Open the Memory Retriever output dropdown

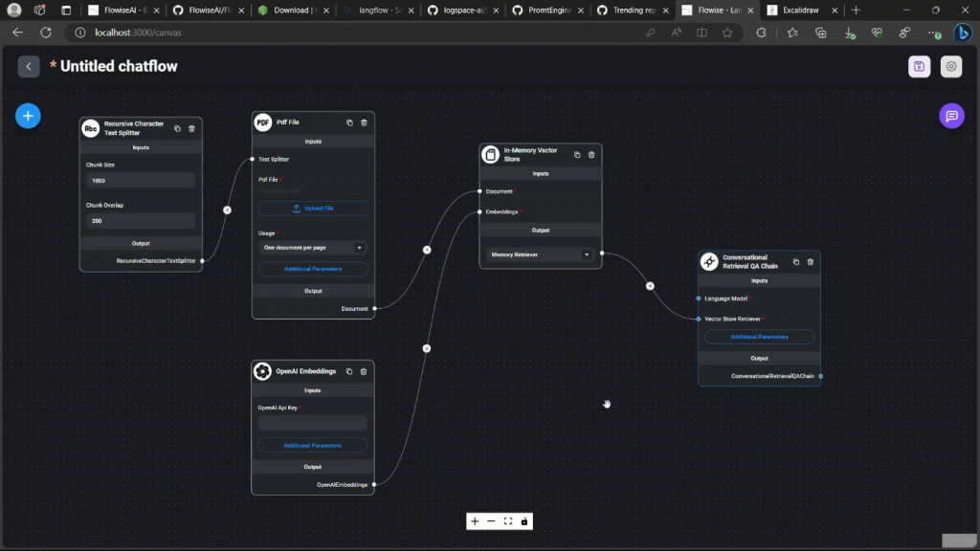coord(540,254)
